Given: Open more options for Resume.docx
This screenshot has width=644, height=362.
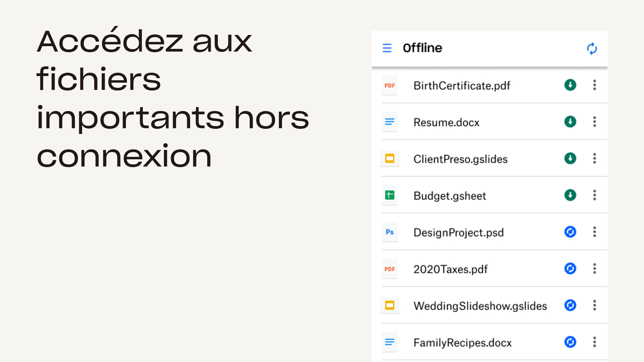Looking at the screenshot, I should 594,122.
